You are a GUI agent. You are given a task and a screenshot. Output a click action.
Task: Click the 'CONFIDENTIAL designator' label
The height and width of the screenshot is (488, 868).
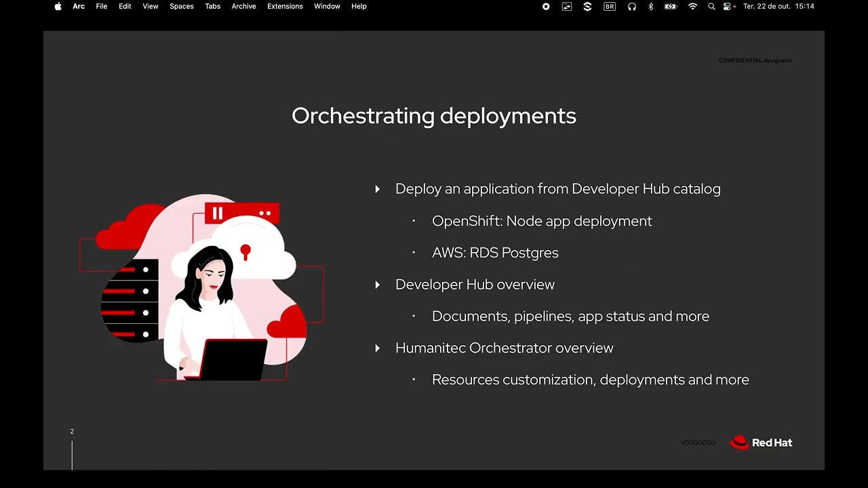(x=755, y=60)
